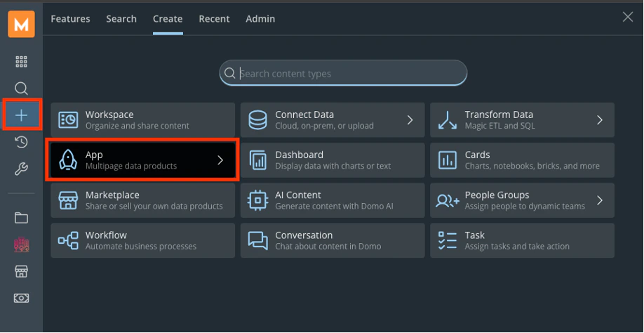Focus the Search content types field

[x=343, y=74]
